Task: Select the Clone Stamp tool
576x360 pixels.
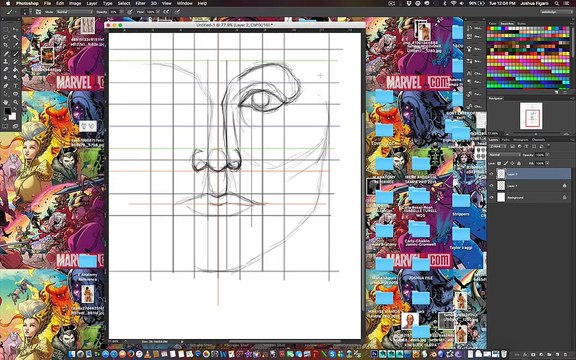Action: pos(6,62)
